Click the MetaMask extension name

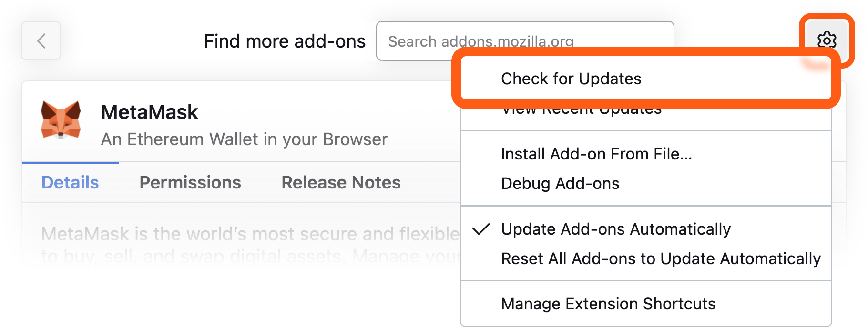[149, 112]
